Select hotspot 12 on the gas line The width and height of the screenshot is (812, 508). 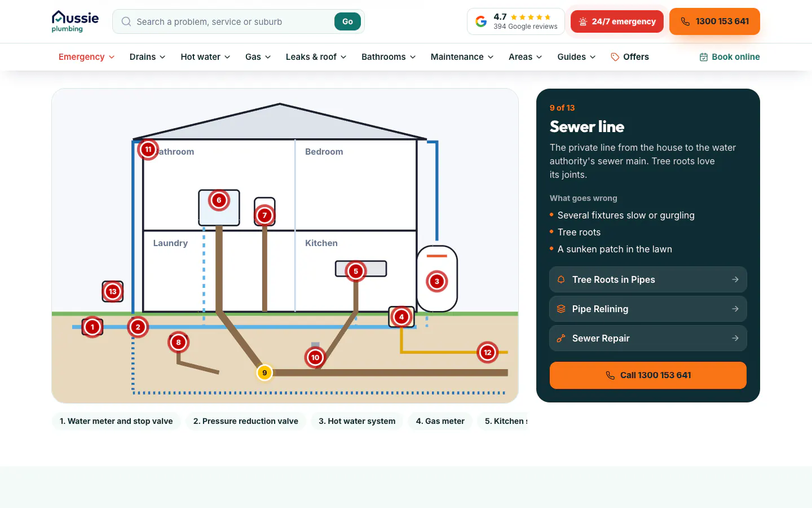(488, 352)
